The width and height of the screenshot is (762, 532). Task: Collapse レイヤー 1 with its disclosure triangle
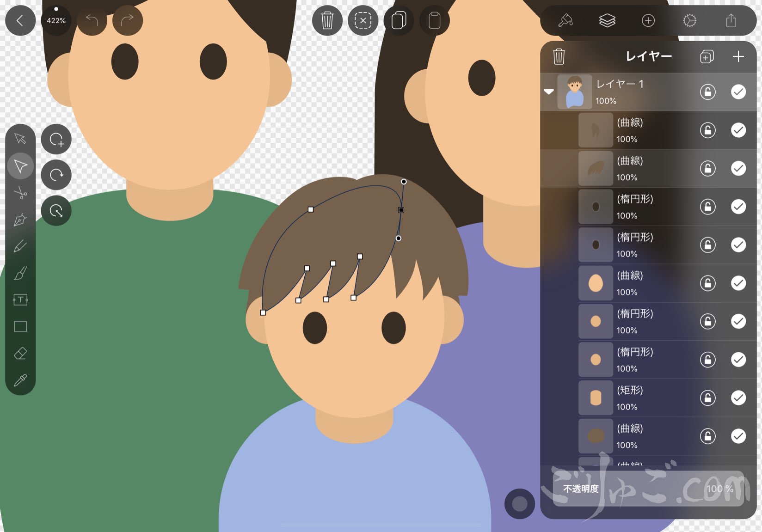(x=549, y=92)
